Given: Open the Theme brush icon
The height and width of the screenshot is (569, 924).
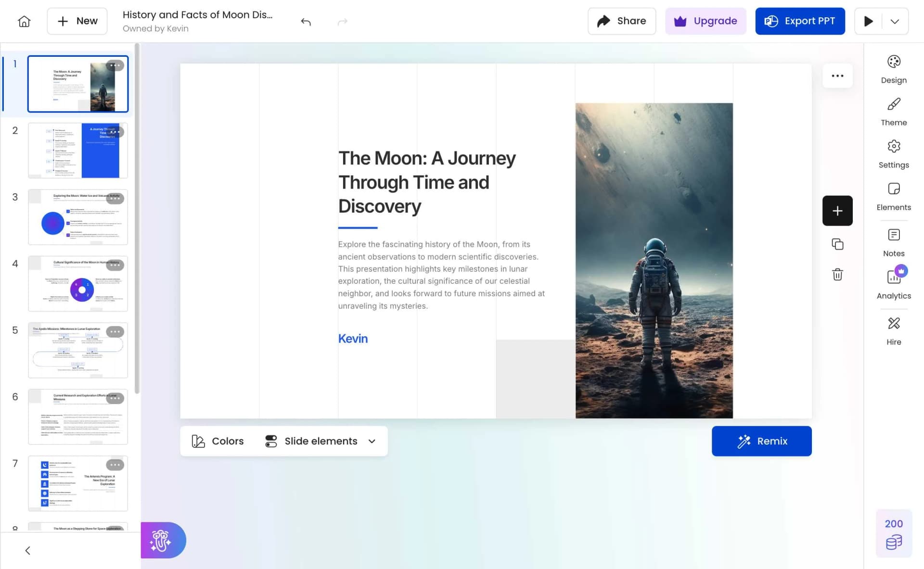Looking at the screenshot, I should click(894, 104).
